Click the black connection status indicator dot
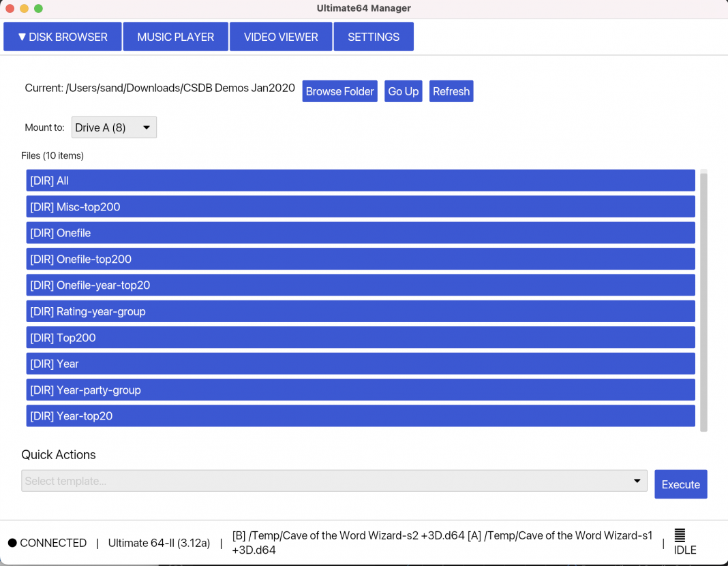This screenshot has height=566, width=728. coord(12,543)
